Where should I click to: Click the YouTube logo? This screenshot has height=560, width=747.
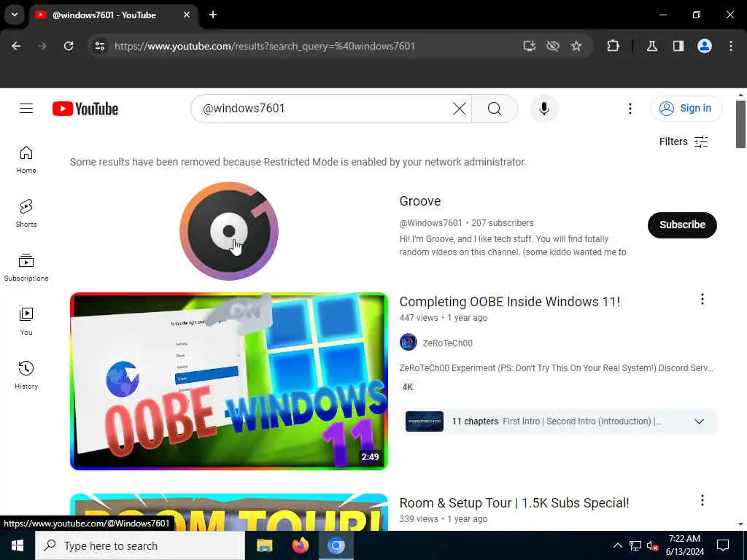(x=85, y=109)
